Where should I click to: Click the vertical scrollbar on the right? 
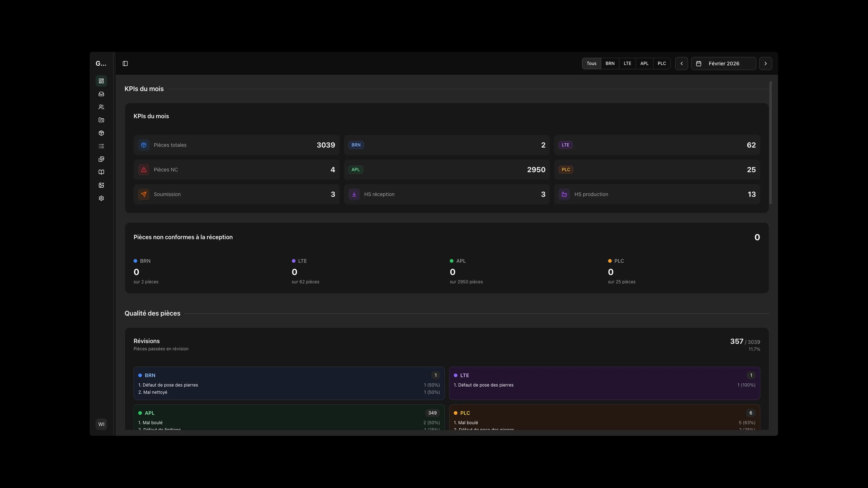770,142
